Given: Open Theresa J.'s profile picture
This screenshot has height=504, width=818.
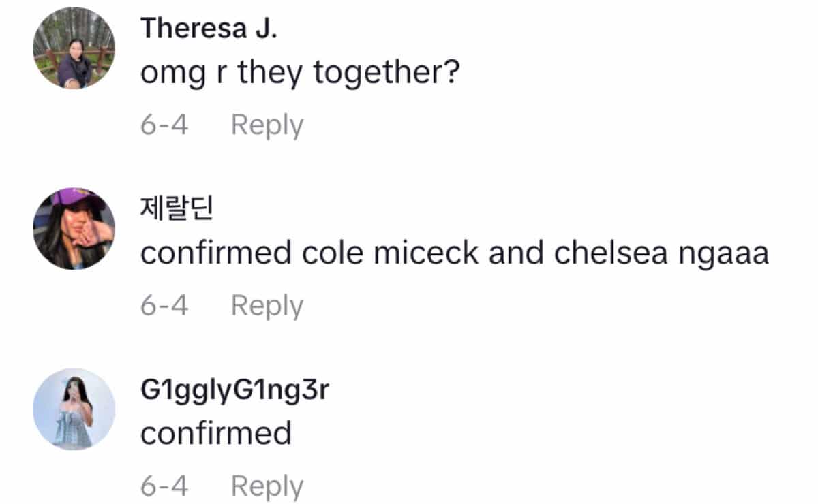Looking at the screenshot, I should coord(74,48).
